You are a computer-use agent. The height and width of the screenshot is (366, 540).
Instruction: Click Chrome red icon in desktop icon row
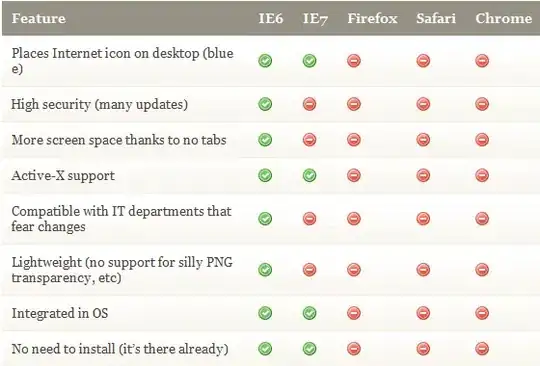[482, 61]
